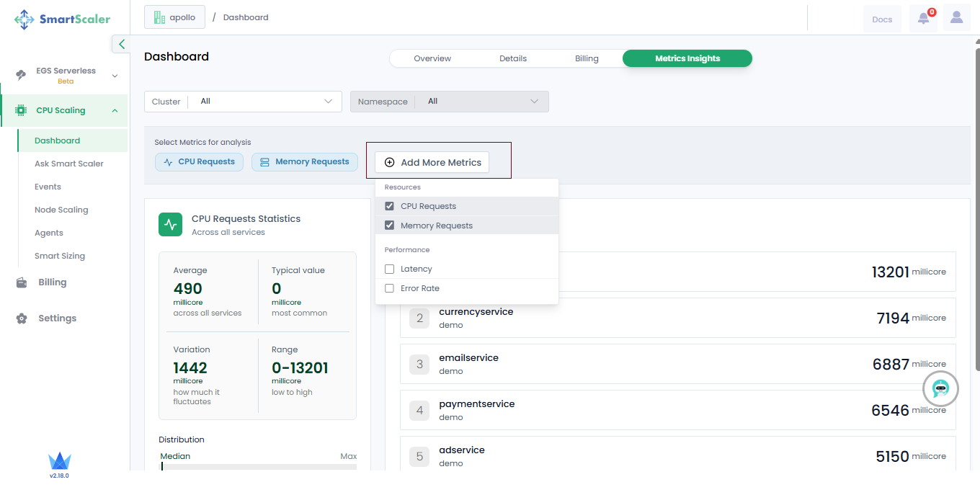The height and width of the screenshot is (495, 980).
Task: Click the notification bell icon
Action: [923, 19]
